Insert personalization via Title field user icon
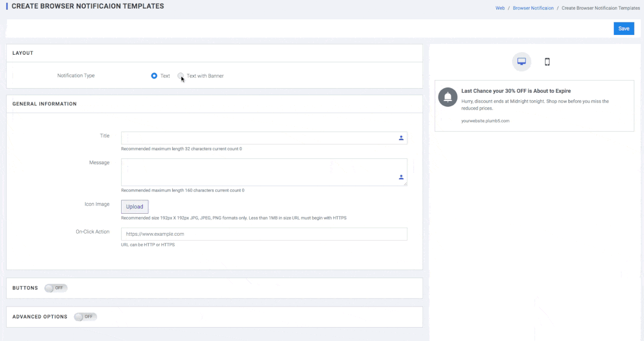Screen dimensions: 644x341 coord(401,138)
